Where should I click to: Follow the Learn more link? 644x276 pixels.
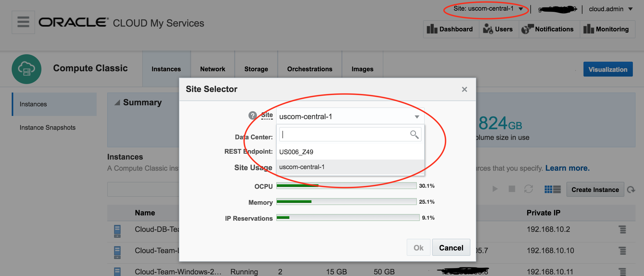tap(567, 168)
